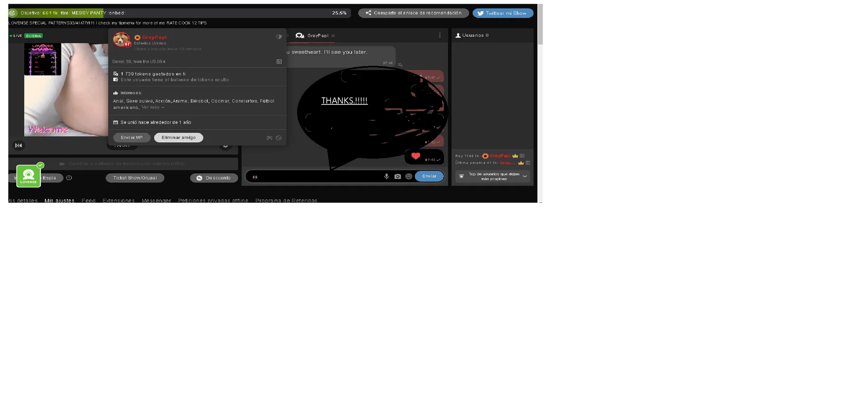Expand top tippers users dropdown
The width and height of the screenshot is (868, 415).
pos(524,176)
